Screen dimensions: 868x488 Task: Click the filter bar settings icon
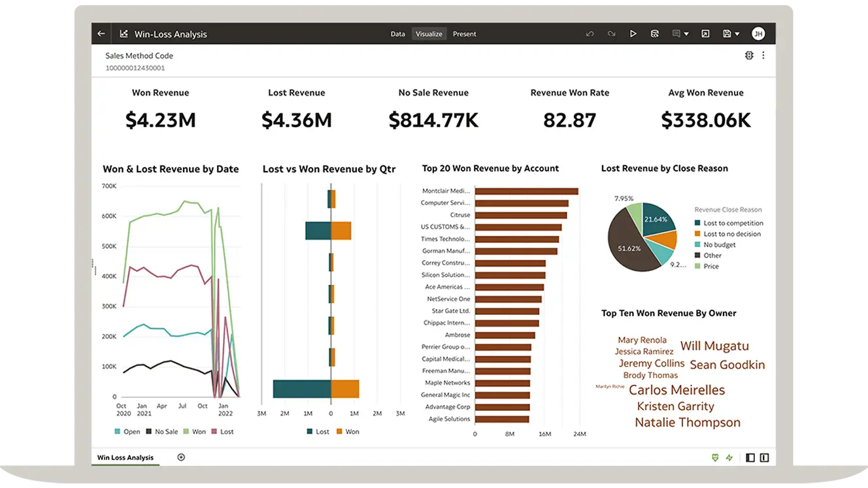749,56
